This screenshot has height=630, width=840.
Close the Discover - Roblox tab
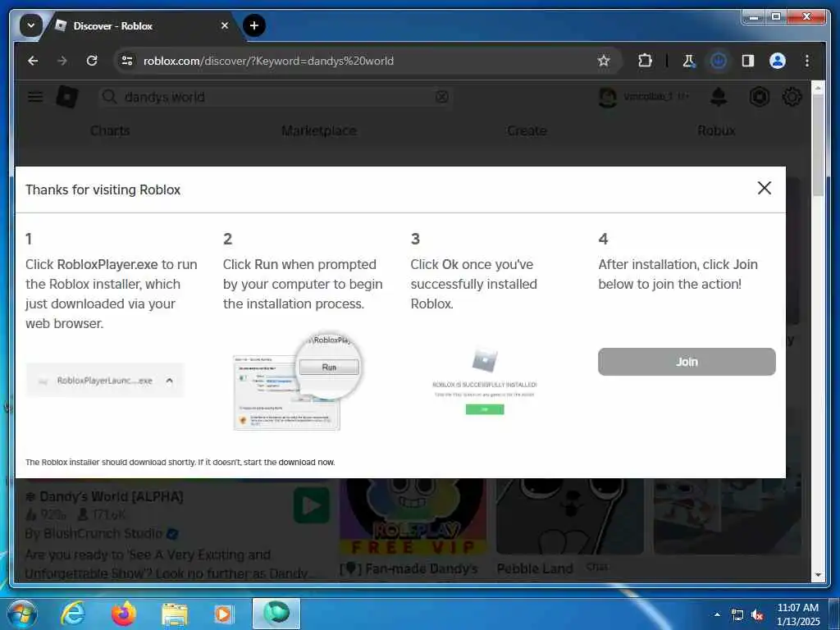[225, 25]
